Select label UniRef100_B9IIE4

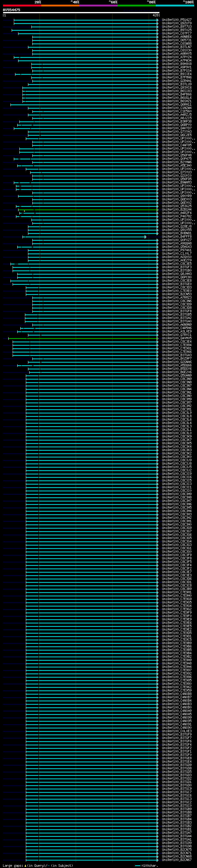pyautogui.click(x=176, y=74)
